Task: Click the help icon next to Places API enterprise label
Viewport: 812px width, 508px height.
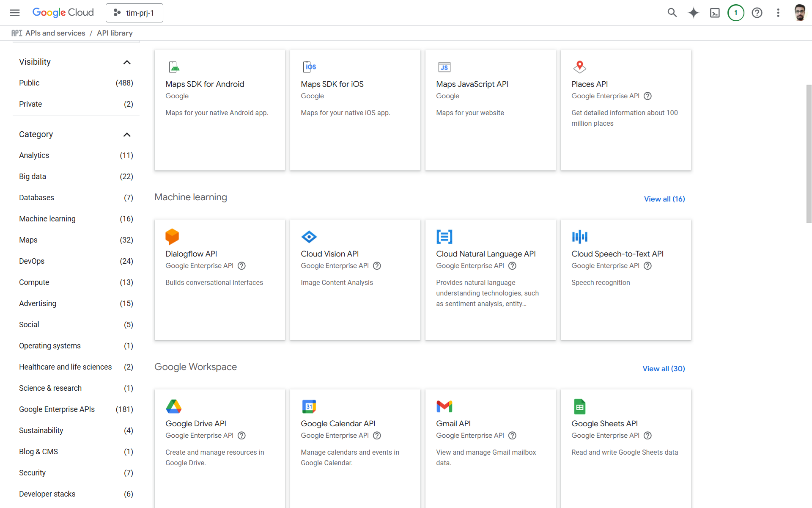Action: coord(647,96)
